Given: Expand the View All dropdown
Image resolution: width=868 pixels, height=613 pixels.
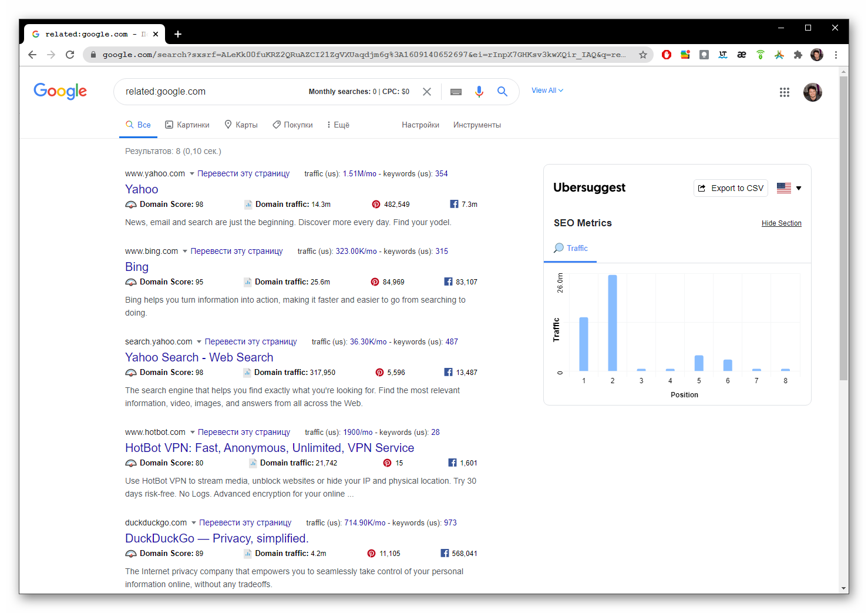Looking at the screenshot, I should [547, 91].
